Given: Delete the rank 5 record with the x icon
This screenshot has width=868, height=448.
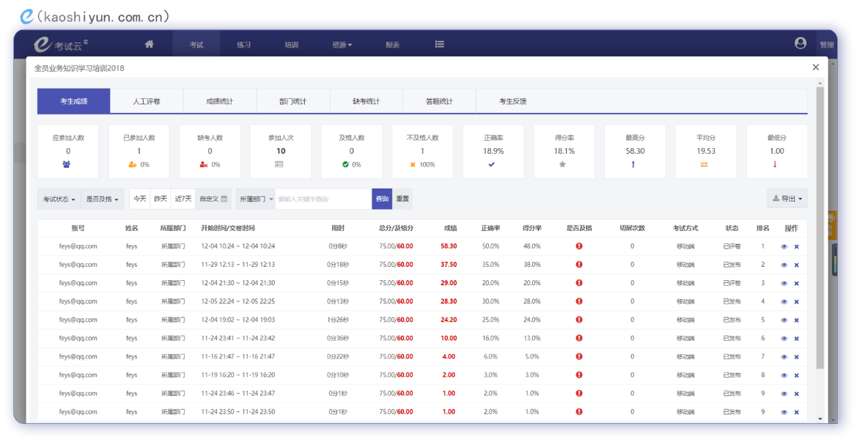Looking at the screenshot, I should click(796, 320).
